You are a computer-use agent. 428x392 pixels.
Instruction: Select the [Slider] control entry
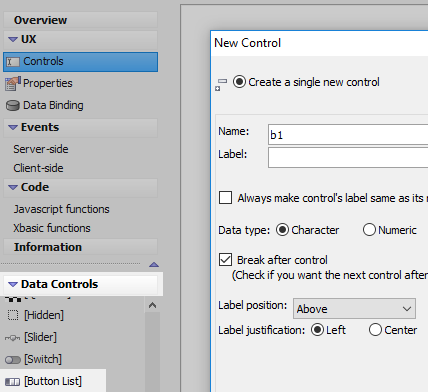tap(40, 337)
